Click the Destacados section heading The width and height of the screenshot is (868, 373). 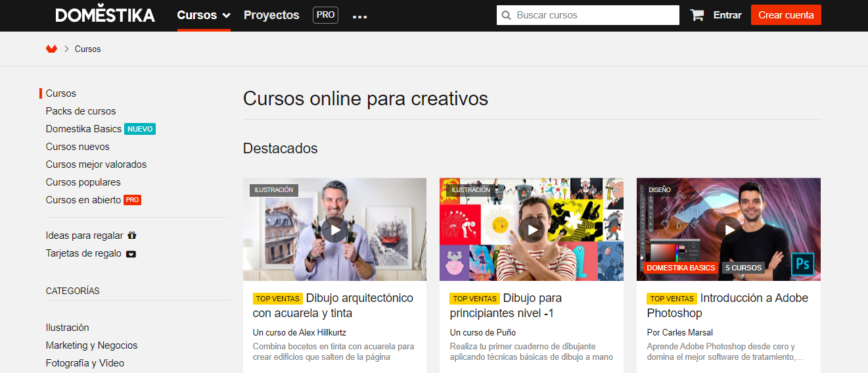(281, 149)
